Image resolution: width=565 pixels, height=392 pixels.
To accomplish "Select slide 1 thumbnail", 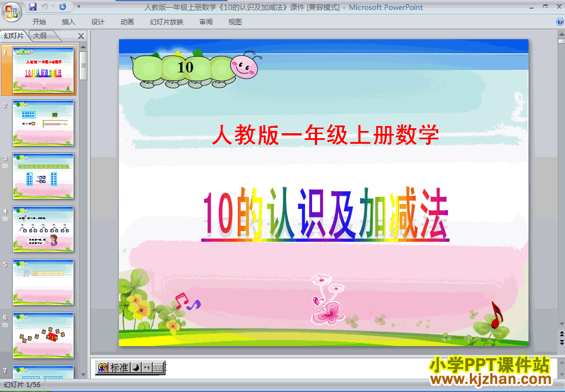I will point(43,70).
